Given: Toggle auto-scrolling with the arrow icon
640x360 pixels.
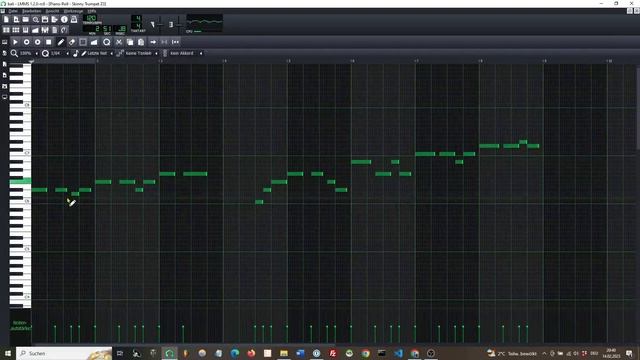Looking at the screenshot, I should pos(153,42).
